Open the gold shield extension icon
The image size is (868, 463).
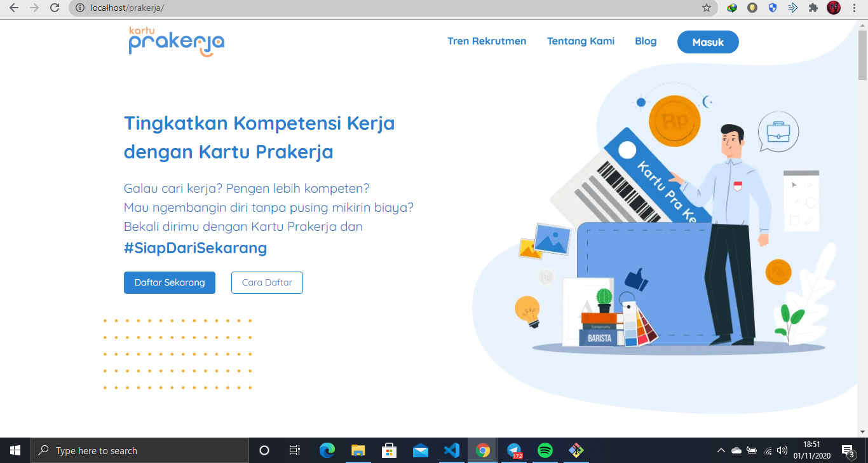(x=752, y=8)
